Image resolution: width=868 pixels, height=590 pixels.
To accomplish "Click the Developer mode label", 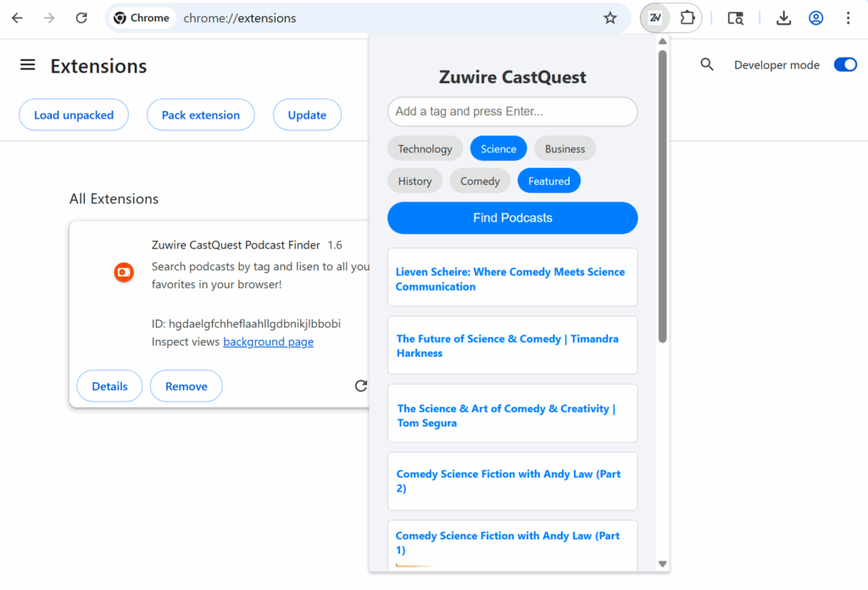I will [776, 64].
